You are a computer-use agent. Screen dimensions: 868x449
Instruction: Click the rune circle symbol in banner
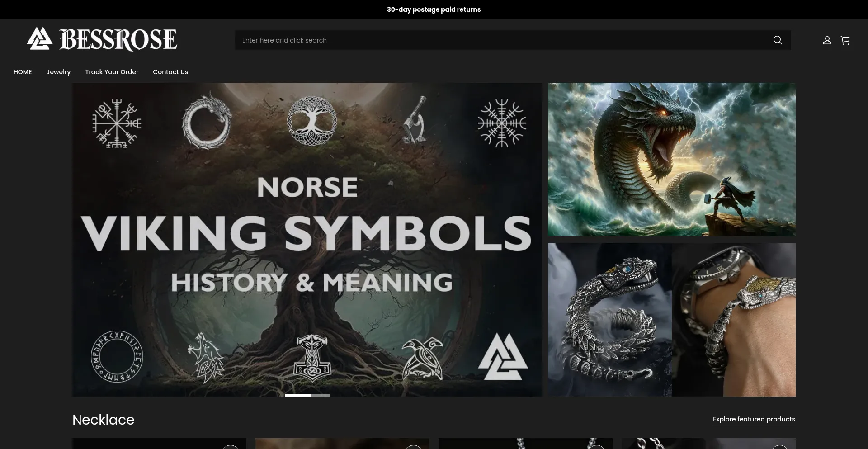tap(117, 356)
